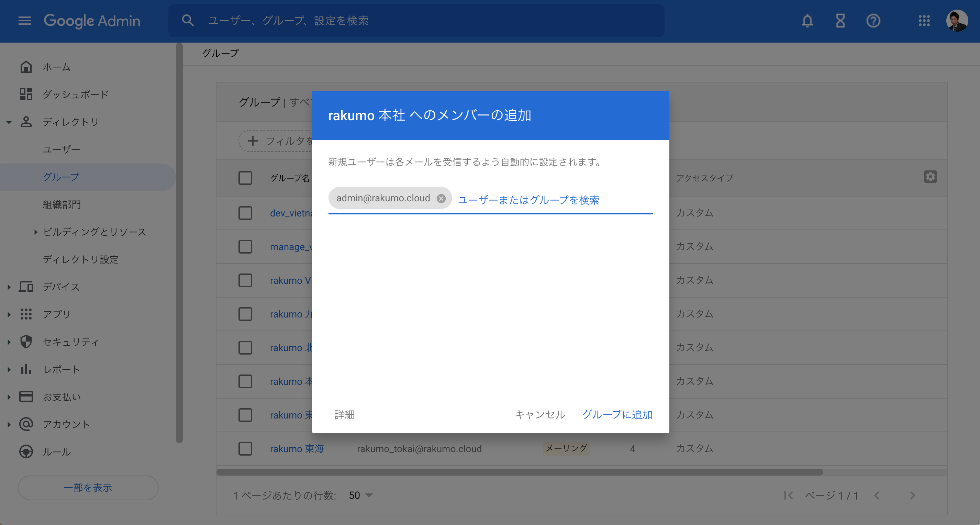Open the tasks hourglass icon
Image resolution: width=980 pixels, height=525 pixels.
(840, 21)
